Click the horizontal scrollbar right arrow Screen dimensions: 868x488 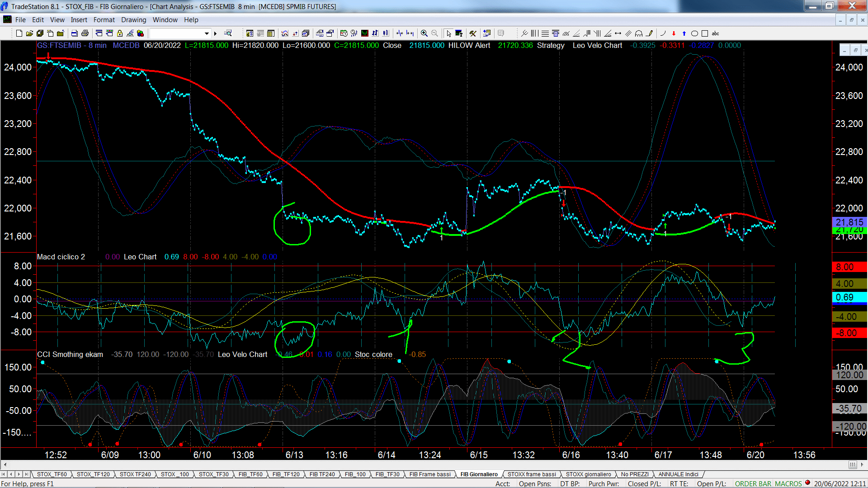[862, 465]
